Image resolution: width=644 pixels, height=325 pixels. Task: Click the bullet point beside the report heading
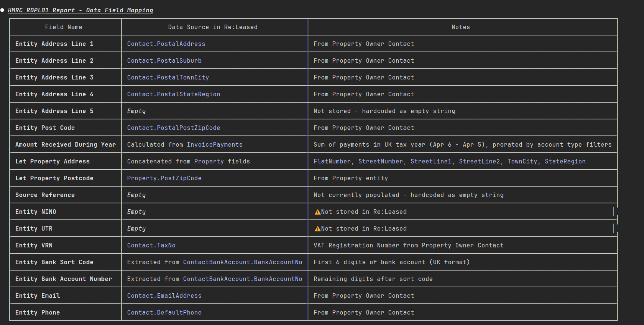(x=2, y=10)
